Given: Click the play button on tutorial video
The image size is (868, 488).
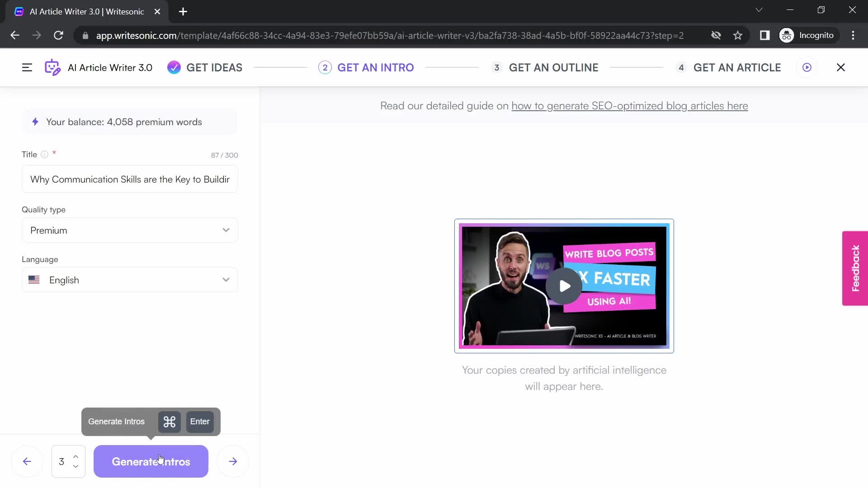Looking at the screenshot, I should [x=564, y=286].
